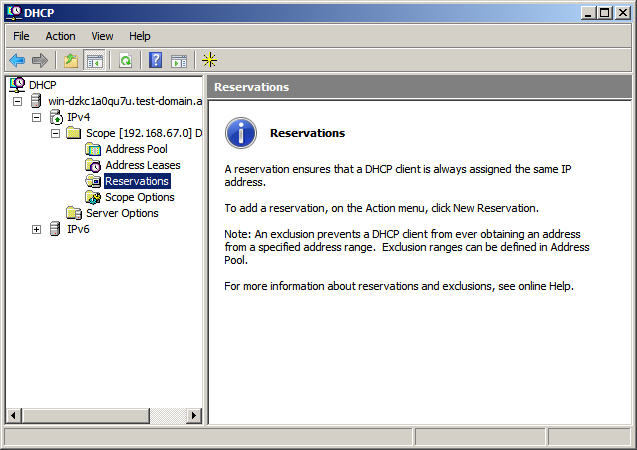Refresh the view with green arrow icon

(126, 61)
